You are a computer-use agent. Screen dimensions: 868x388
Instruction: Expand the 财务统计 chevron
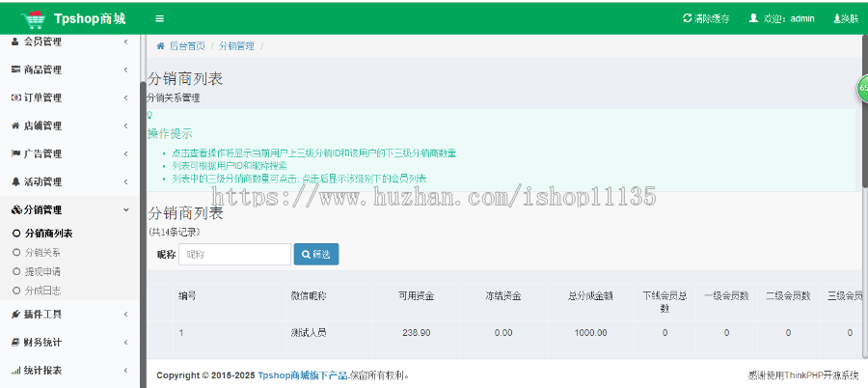pyautogui.click(x=125, y=343)
